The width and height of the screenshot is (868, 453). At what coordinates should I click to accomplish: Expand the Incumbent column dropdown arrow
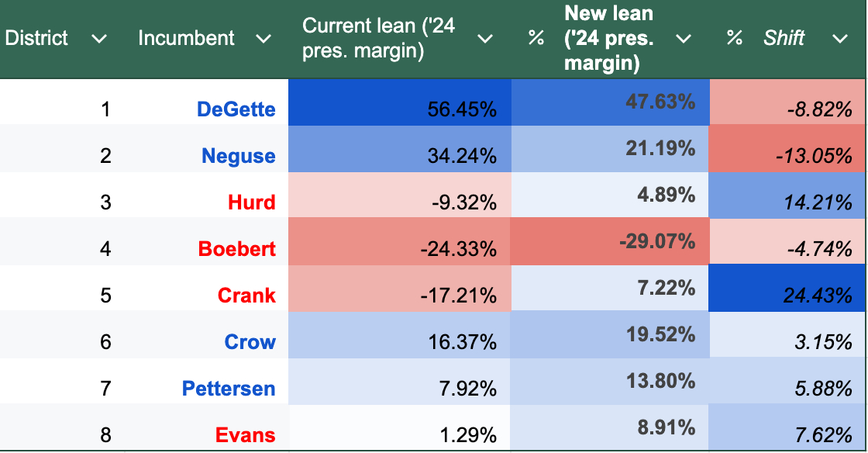coord(263,39)
